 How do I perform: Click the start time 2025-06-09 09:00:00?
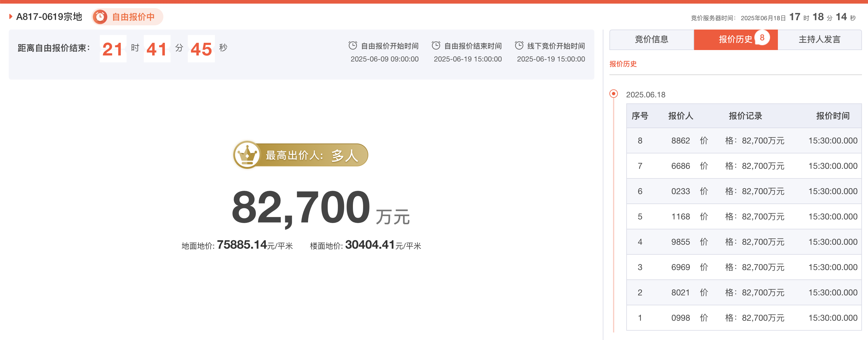pos(385,59)
